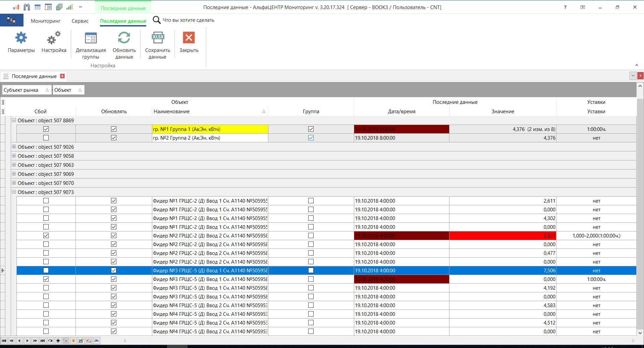Viewport: 644px width, 348px height.
Task: Click the binoculars icon in quick access toolbar
Action: 26,7
